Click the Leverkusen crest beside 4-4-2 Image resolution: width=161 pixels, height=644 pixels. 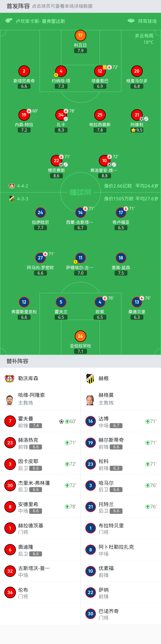point(12,186)
